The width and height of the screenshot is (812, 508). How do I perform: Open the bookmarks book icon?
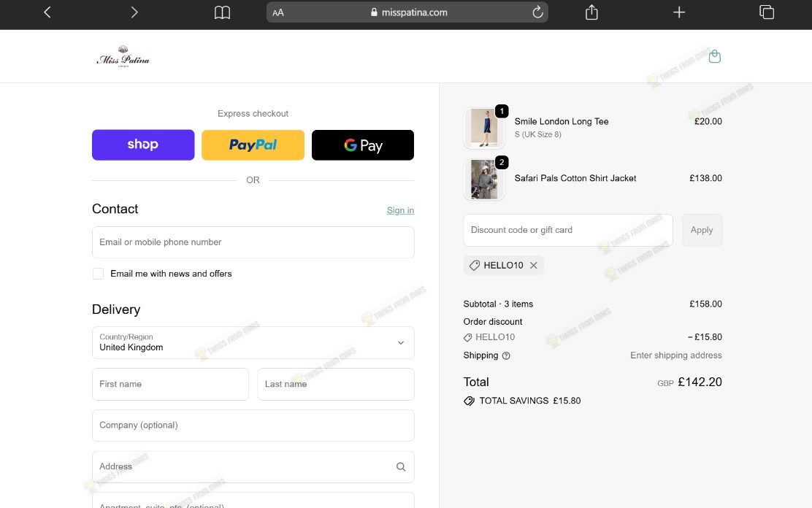tap(222, 12)
